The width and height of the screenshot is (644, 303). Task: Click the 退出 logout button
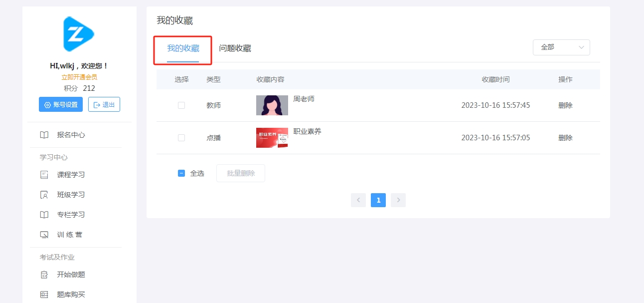(104, 104)
